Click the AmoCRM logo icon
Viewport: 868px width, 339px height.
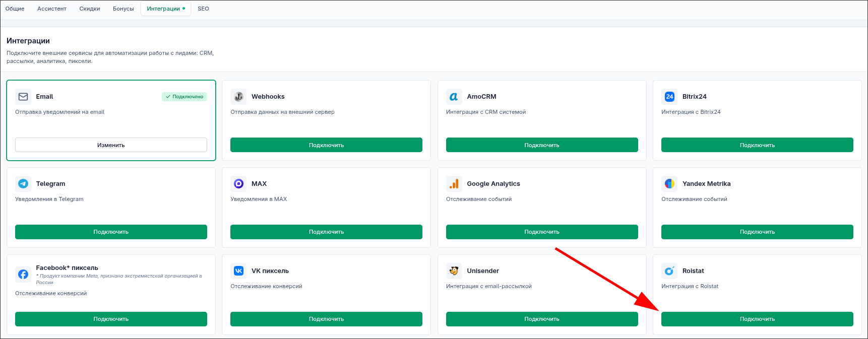tap(454, 97)
